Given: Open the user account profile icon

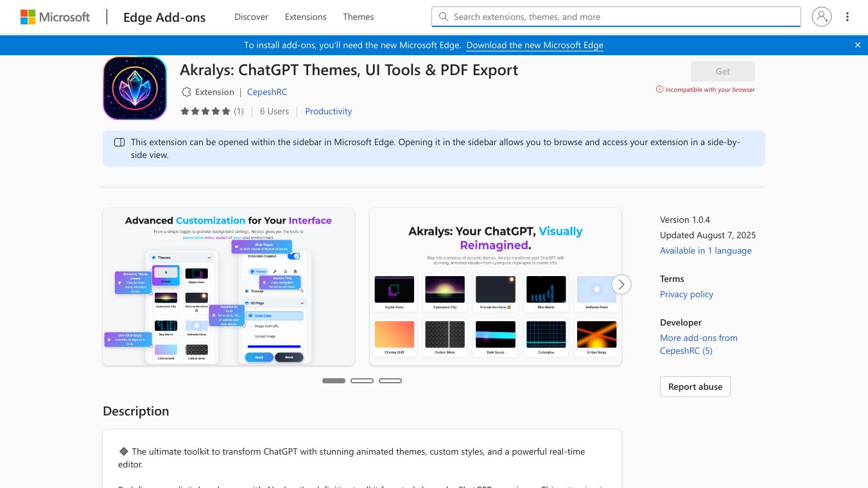Looking at the screenshot, I should click(x=822, y=17).
